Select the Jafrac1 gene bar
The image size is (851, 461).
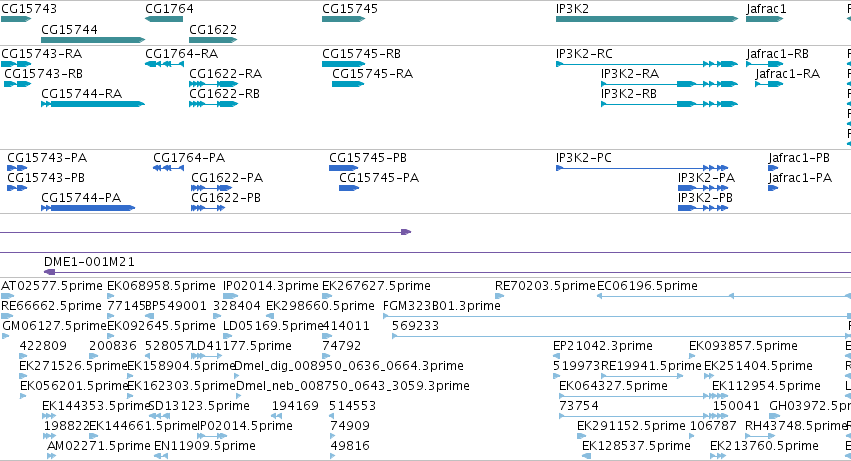(x=765, y=19)
